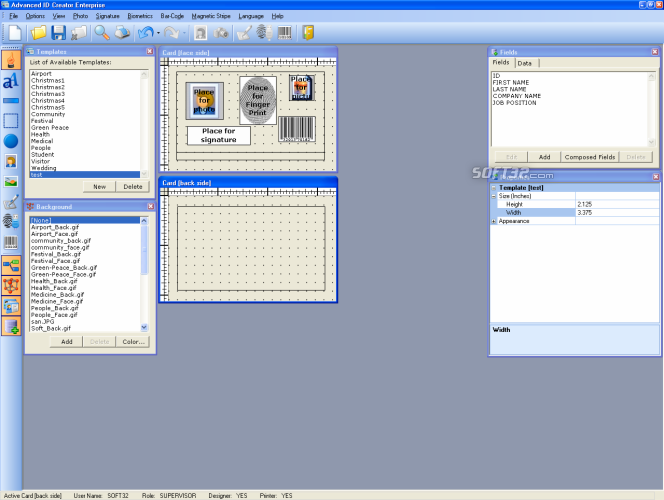Open the File menu
The image size is (664, 500).
[x=14, y=16]
